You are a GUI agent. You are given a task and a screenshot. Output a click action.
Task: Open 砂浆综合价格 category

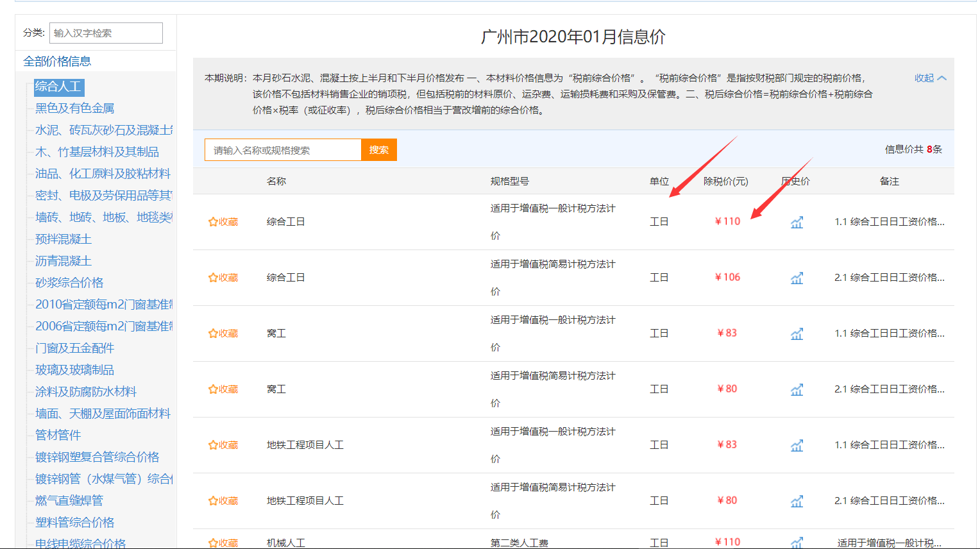[x=69, y=283]
